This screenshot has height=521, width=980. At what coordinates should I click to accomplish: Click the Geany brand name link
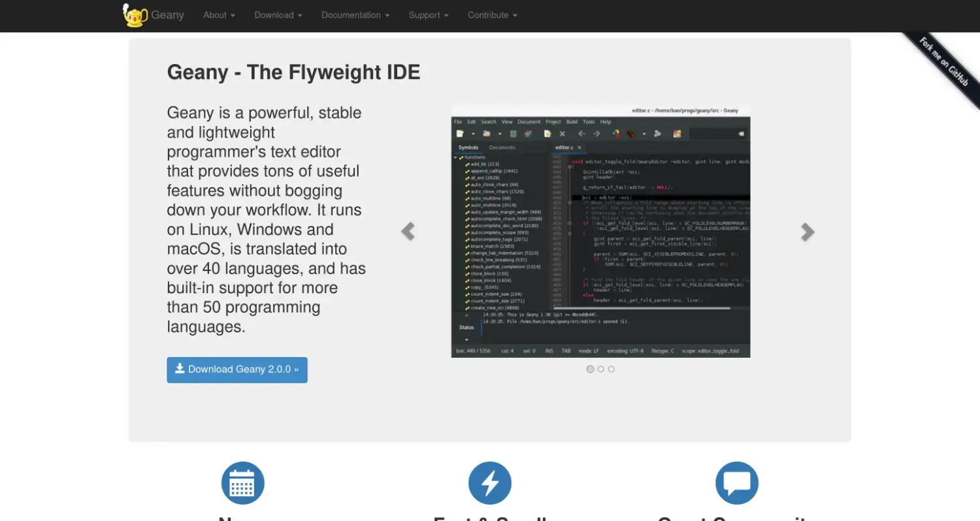pos(167,15)
